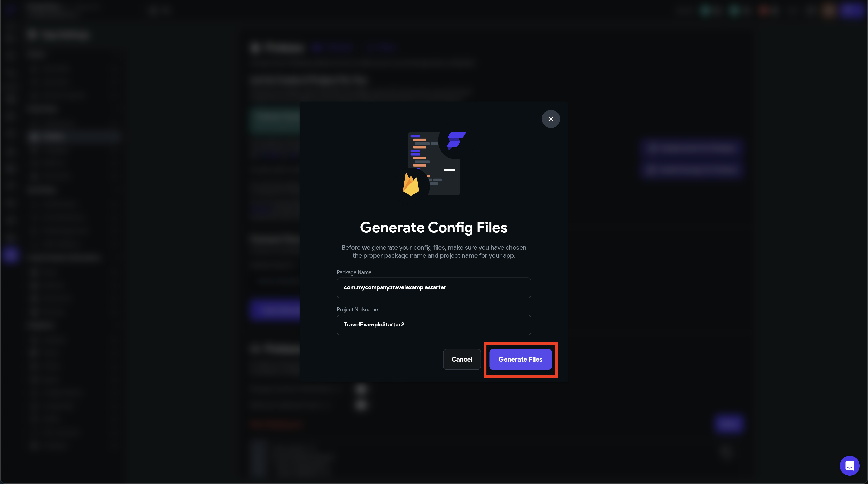Click the FlutterFlow logo in the illustration
868x484 pixels.
[456, 140]
